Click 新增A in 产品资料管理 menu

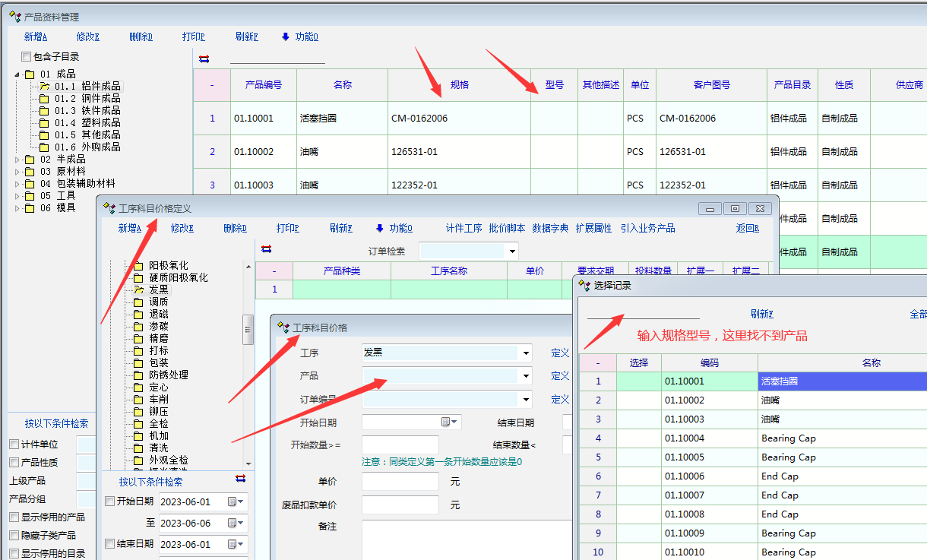[36, 36]
